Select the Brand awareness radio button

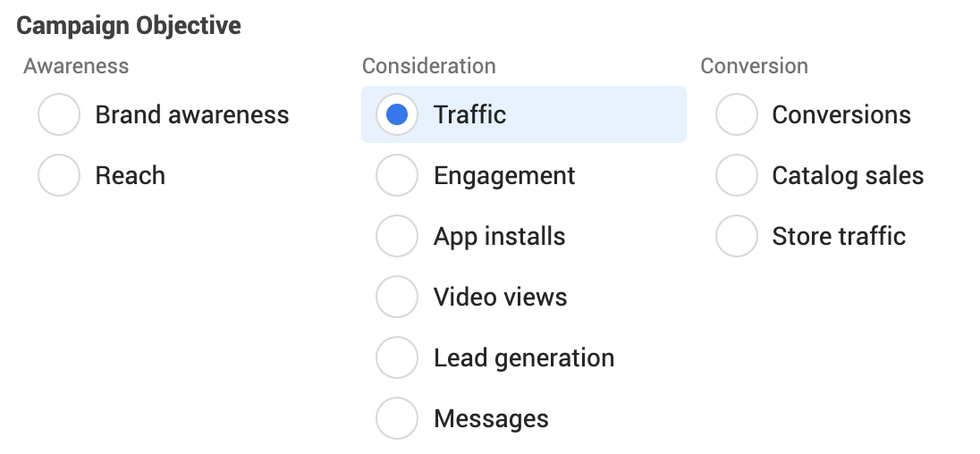click(59, 114)
